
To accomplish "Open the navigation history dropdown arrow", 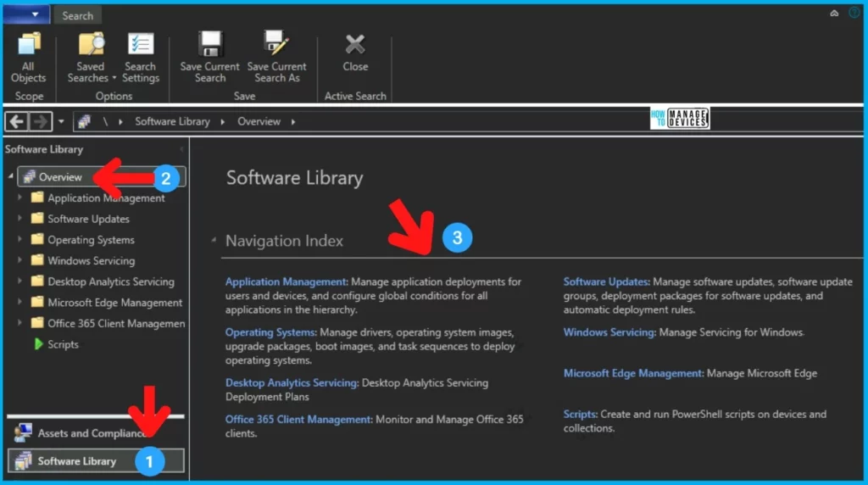I will (61, 121).
